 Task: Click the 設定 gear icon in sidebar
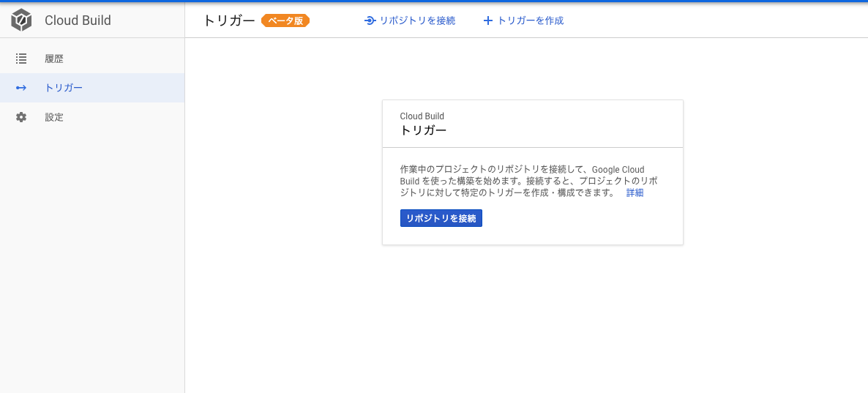tap(21, 117)
